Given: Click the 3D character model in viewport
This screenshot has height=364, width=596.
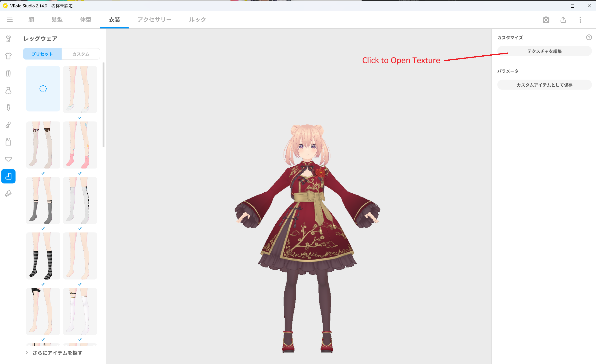Looking at the screenshot, I should [307, 238].
